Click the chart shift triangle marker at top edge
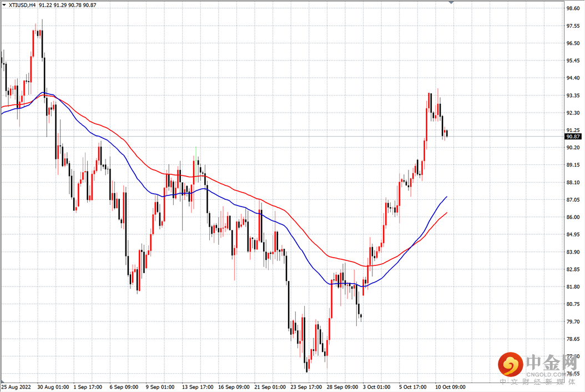 [451, 2]
